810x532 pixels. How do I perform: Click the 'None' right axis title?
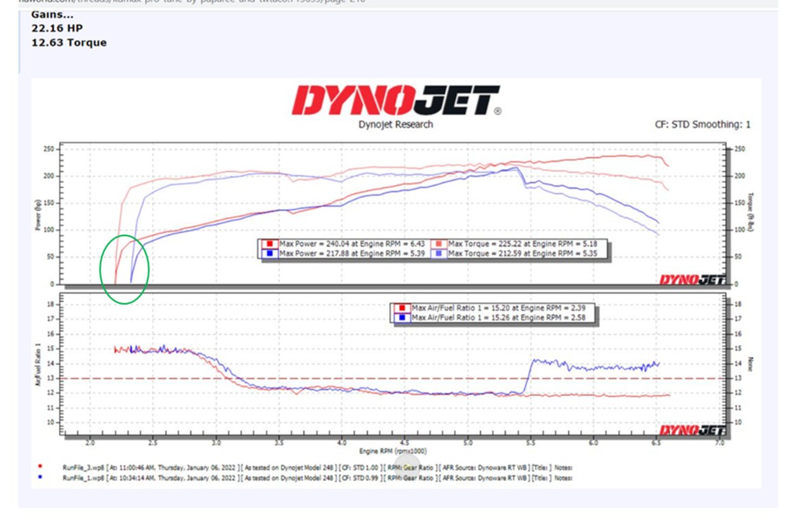pos(750,365)
